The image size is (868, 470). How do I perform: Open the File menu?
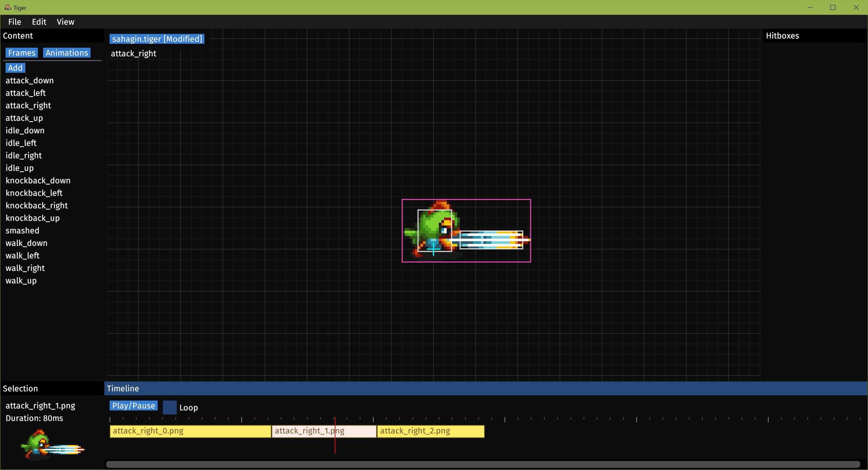(x=14, y=22)
